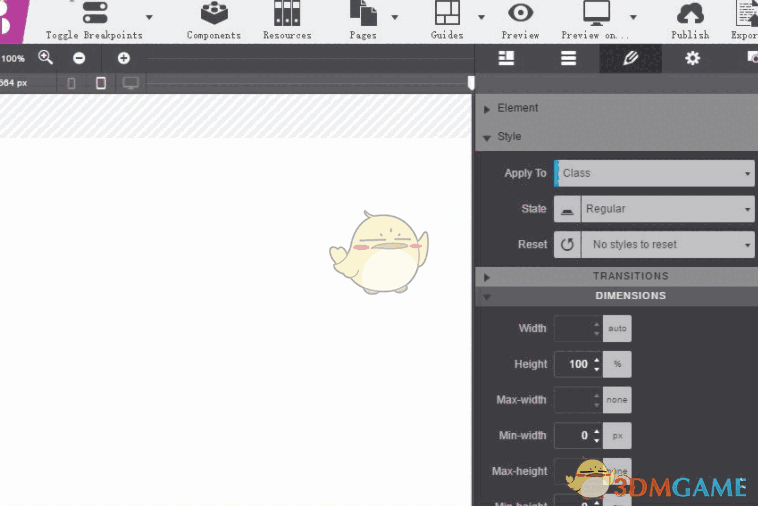
Task: Open the Pages manager
Action: pos(363,14)
